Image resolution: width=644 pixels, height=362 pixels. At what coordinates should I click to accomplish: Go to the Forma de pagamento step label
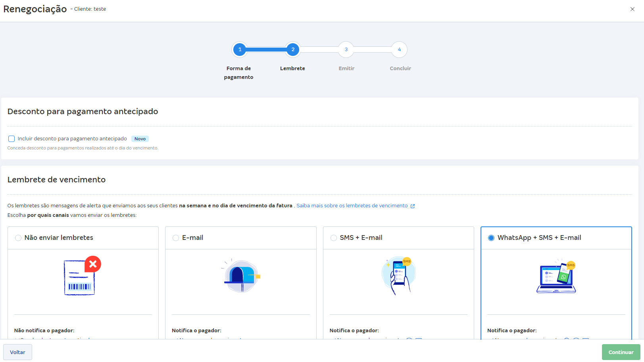tap(238, 73)
